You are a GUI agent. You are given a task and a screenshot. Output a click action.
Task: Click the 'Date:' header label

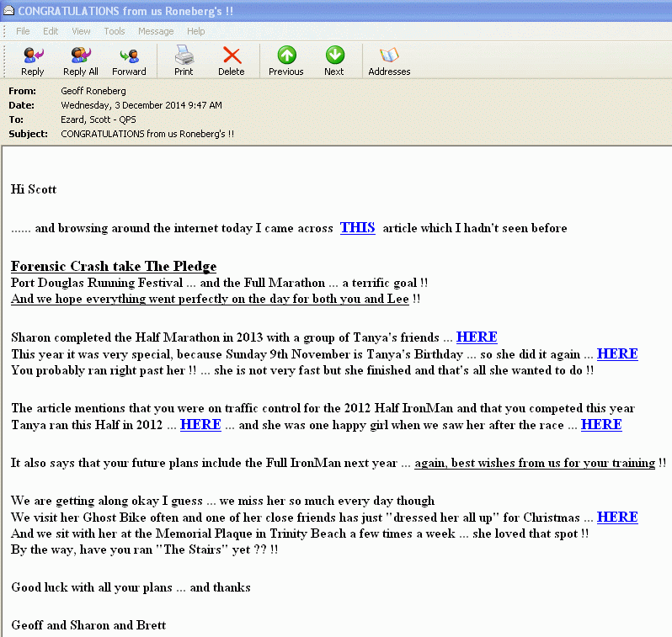[21, 105]
